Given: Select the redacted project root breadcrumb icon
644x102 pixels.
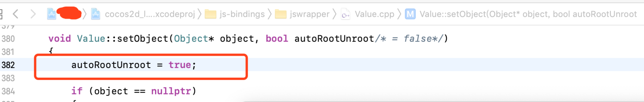Looking at the screenshot, I should 51,14.
